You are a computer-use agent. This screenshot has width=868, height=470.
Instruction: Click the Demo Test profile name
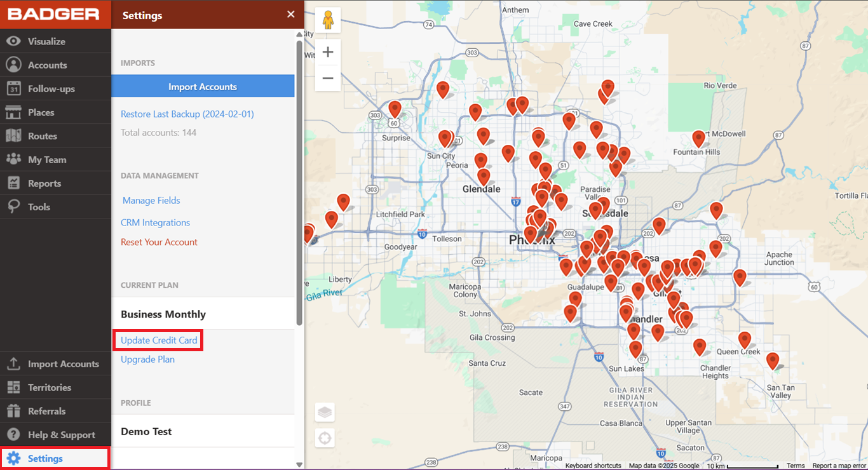pyautogui.click(x=146, y=431)
